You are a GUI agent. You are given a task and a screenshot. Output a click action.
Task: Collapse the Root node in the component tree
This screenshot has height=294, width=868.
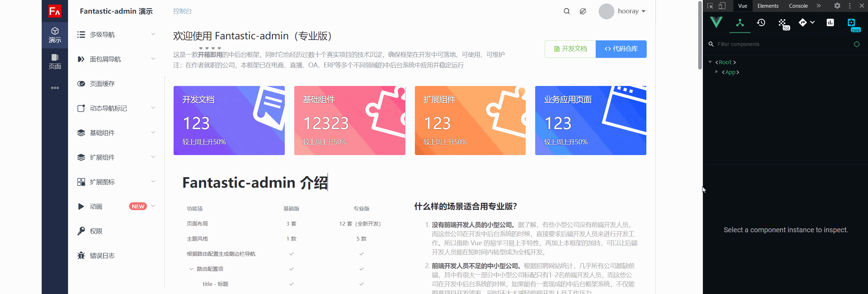(x=710, y=62)
